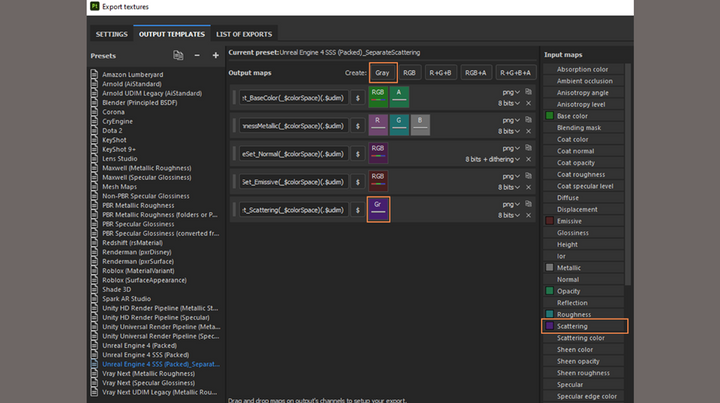720x403 pixels.
Task: Select the B channel of RoughnessMetallic map
Action: (x=420, y=125)
